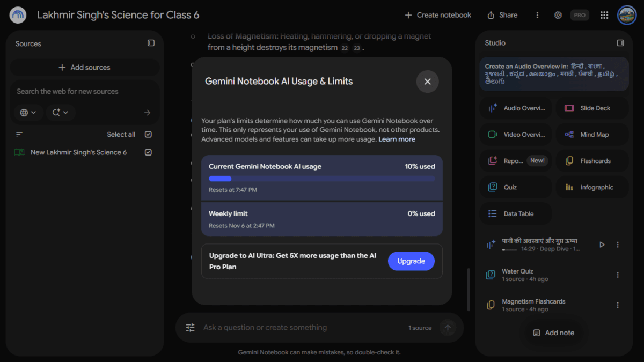Screen dimensions: 644x362
Task: Open the research mode dropdown
Action: coord(61,113)
